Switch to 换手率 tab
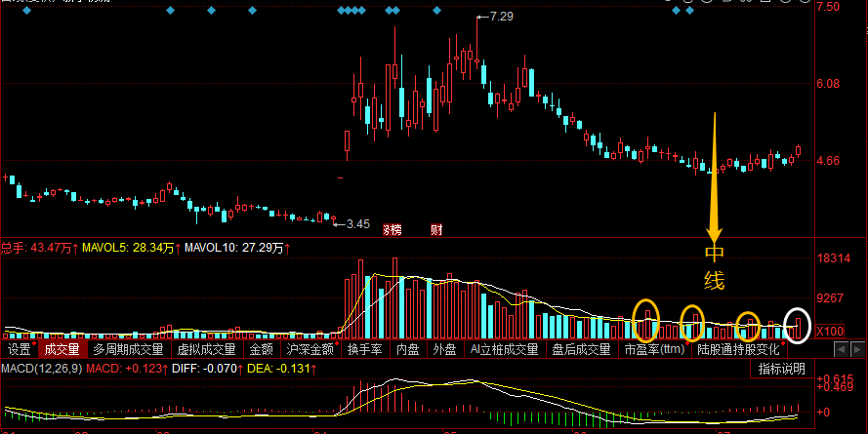868x434 pixels. point(365,349)
